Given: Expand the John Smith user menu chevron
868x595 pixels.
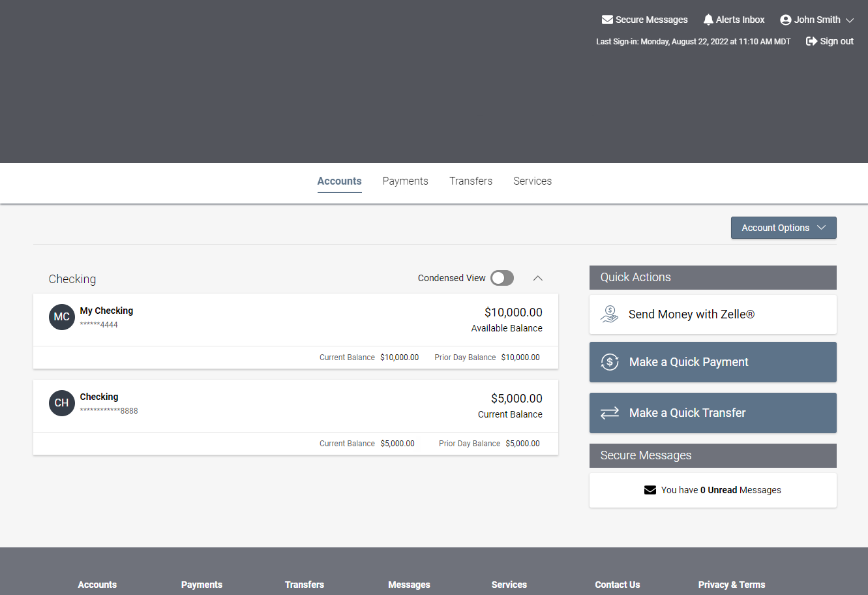Looking at the screenshot, I should pos(850,20).
